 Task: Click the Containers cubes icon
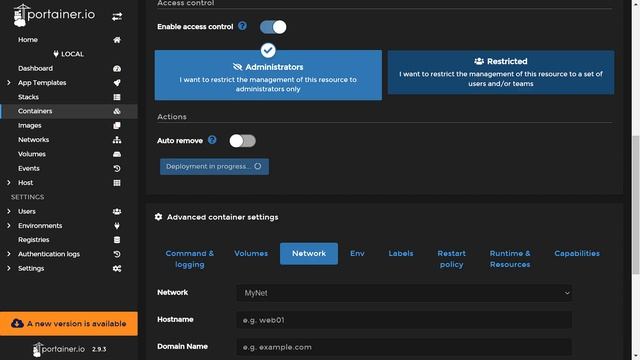[x=117, y=111]
